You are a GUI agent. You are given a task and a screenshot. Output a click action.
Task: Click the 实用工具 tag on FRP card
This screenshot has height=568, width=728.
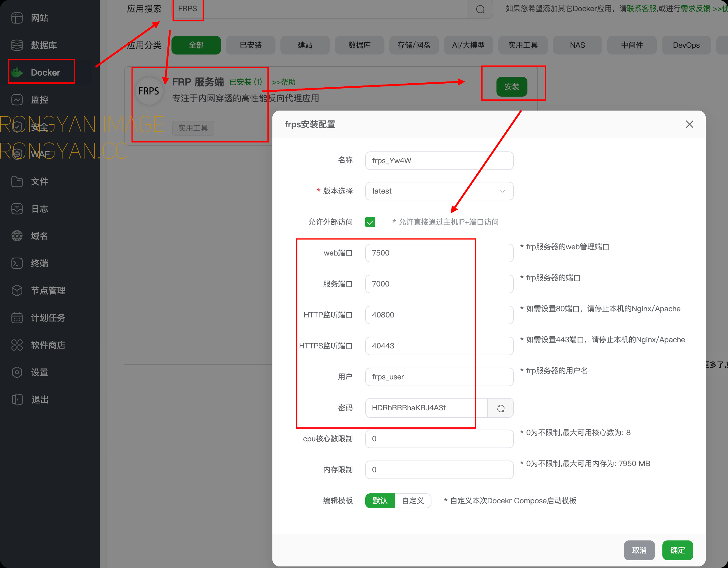pyautogui.click(x=193, y=128)
